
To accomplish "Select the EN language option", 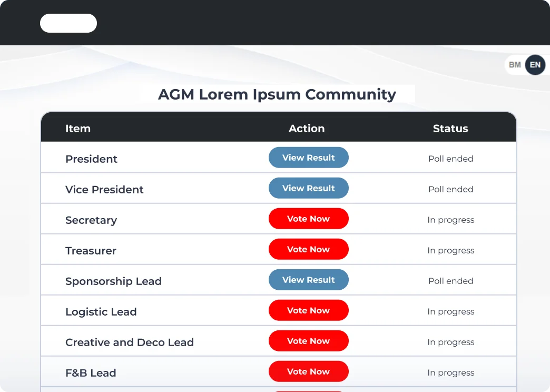I will pyautogui.click(x=535, y=65).
